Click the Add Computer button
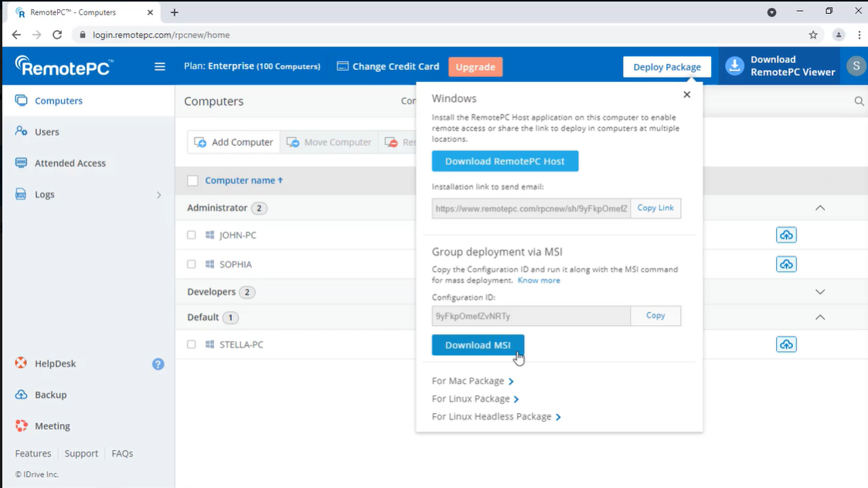The image size is (868, 488). (233, 142)
